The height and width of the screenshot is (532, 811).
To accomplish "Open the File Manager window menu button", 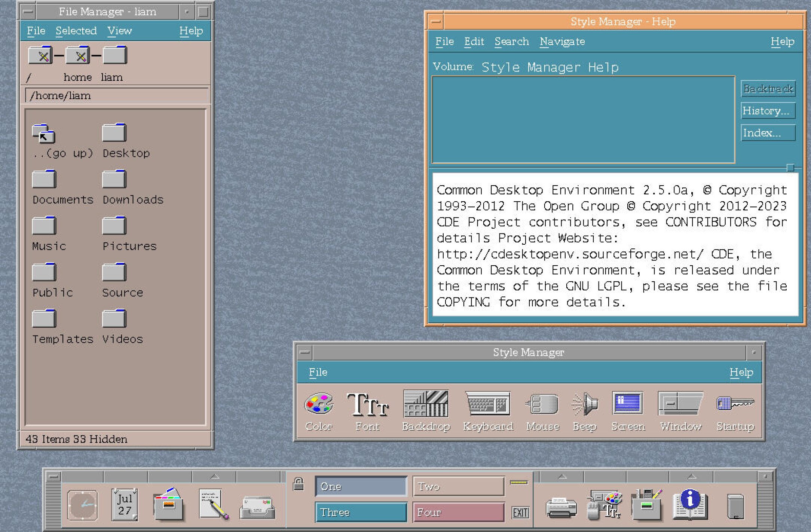I will click(x=28, y=12).
